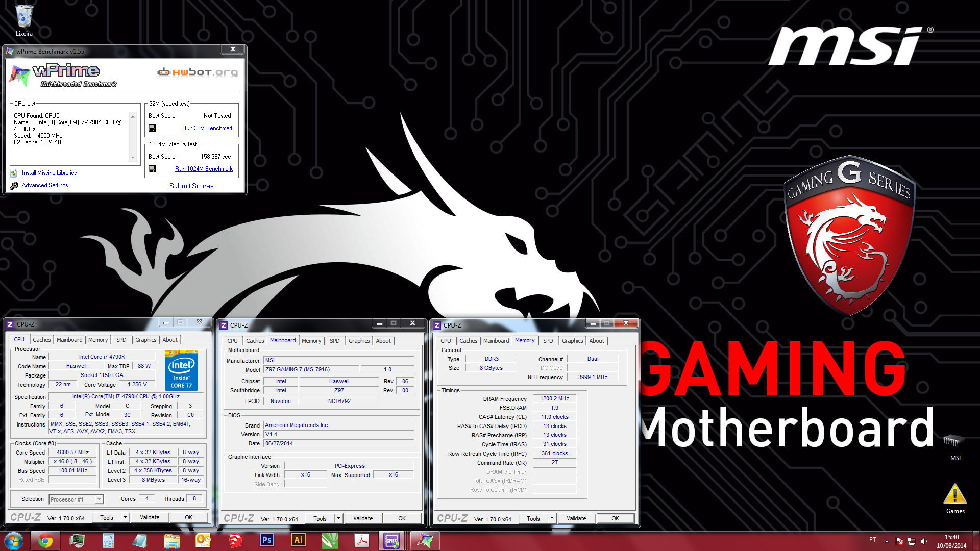This screenshot has height=551, width=980.
Task: Open Memory tab in leftmost CPU-Z window
Action: (x=98, y=340)
